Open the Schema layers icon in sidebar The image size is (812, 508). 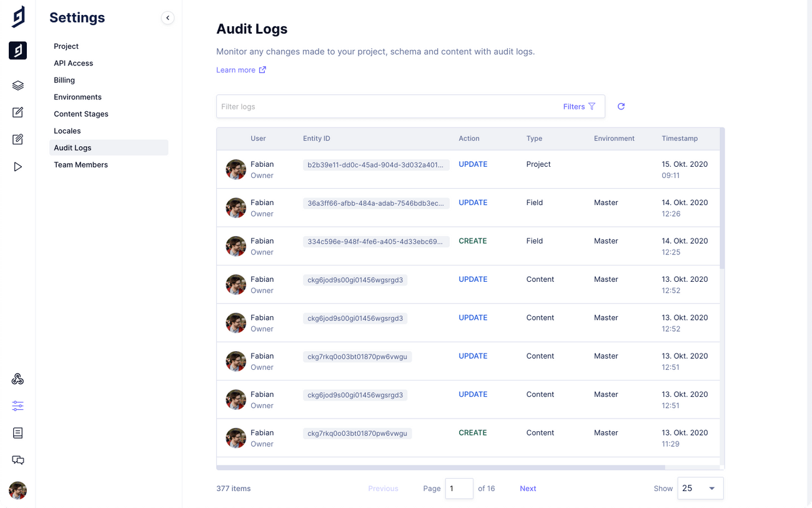[17, 86]
